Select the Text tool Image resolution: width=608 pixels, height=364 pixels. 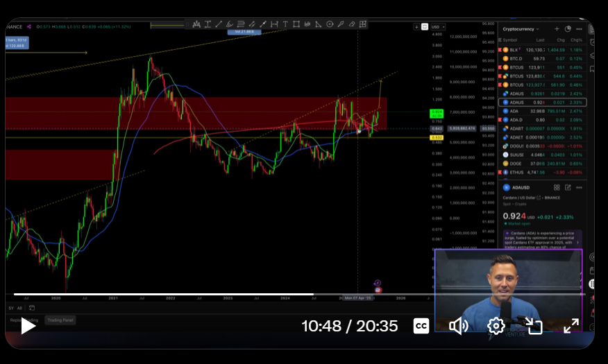[x=285, y=24]
